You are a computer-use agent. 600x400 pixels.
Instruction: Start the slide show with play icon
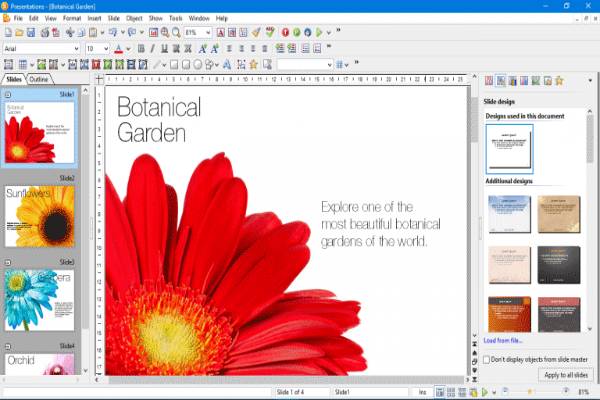point(319,33)
